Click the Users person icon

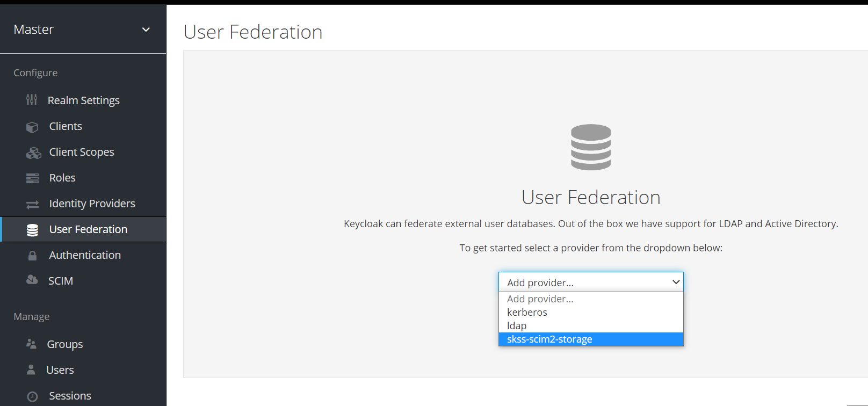31,369
